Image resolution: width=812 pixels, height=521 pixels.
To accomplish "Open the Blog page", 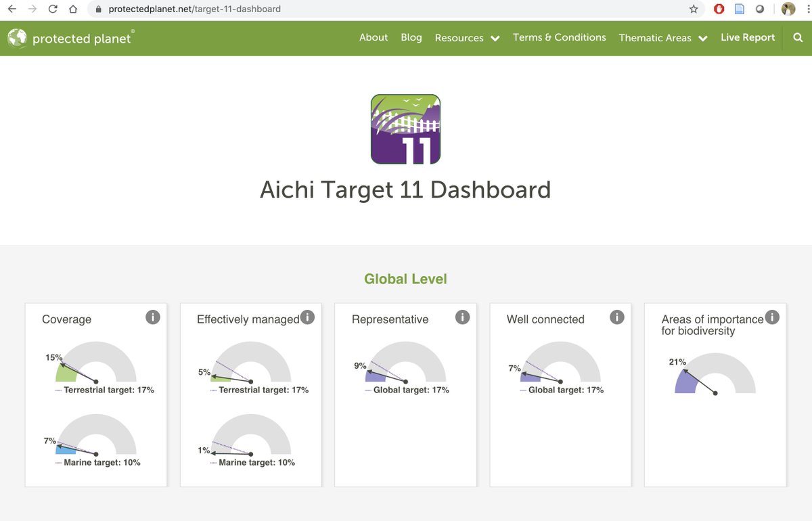I will (411, 37).
